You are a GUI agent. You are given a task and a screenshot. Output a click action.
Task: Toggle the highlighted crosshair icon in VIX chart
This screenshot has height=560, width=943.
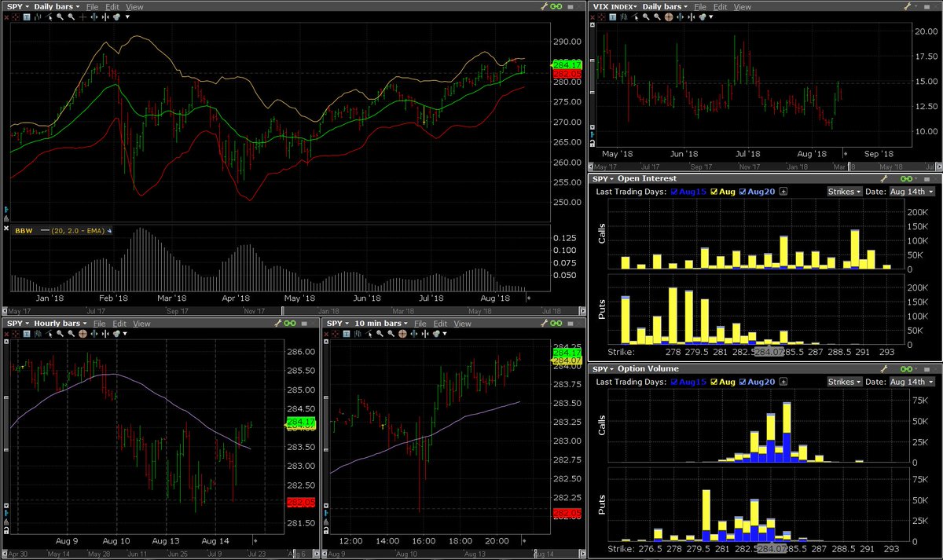(669, 17)
